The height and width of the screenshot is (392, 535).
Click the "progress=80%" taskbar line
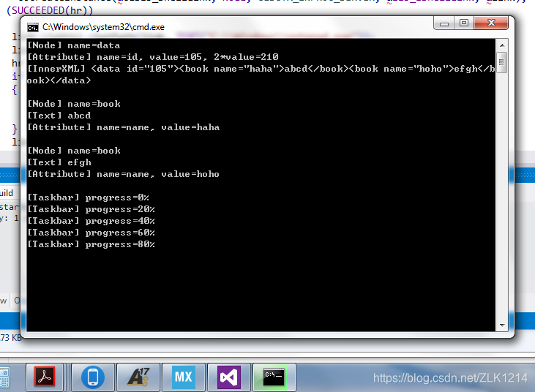pyautogui.click(x=91, y=244)
